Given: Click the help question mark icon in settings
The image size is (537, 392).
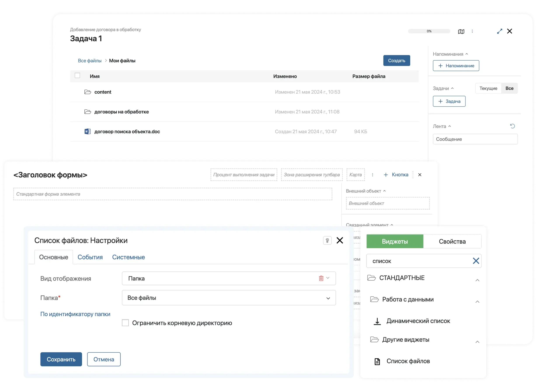Looking at the screenshot, I should (327, 240).
